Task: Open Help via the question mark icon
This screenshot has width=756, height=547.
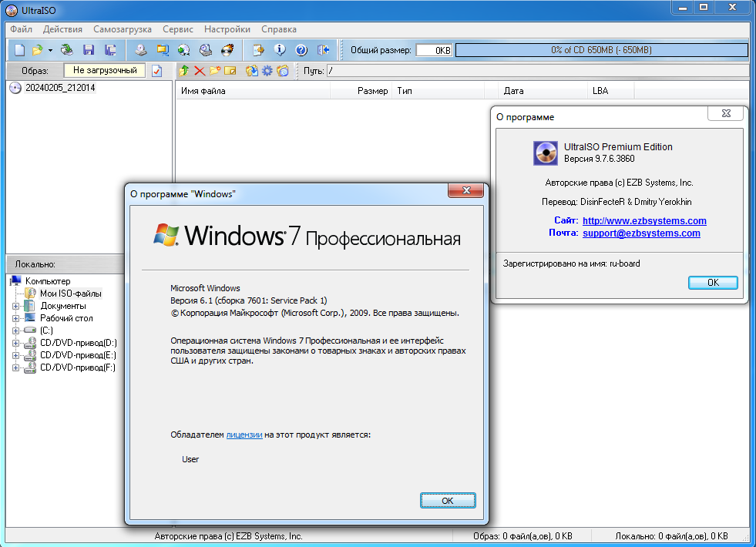Action: pyautogui.click(x=301, y=49)
